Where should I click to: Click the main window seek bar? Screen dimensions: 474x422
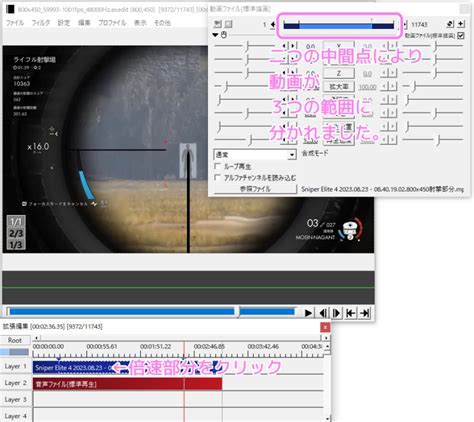point(151,312)
